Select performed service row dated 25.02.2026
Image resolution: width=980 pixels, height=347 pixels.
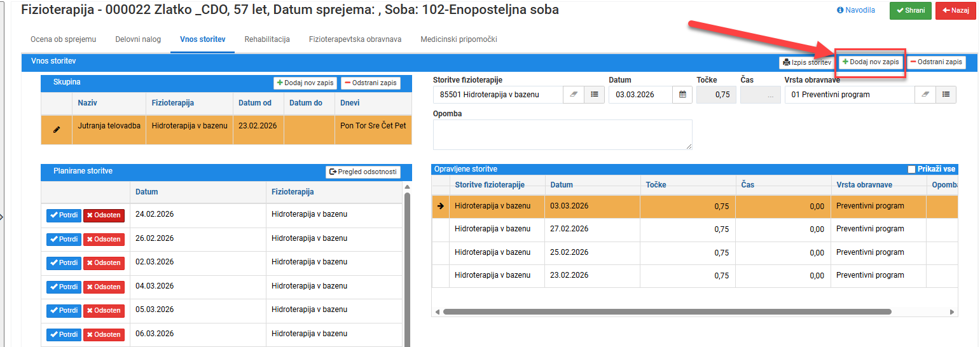(x=694, y=253)
